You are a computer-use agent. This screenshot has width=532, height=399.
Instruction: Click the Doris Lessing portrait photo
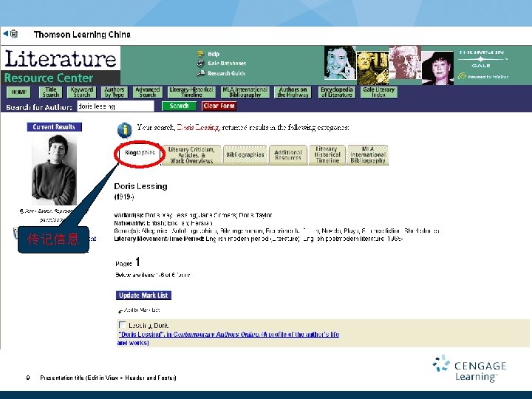(x=54, y=170)
